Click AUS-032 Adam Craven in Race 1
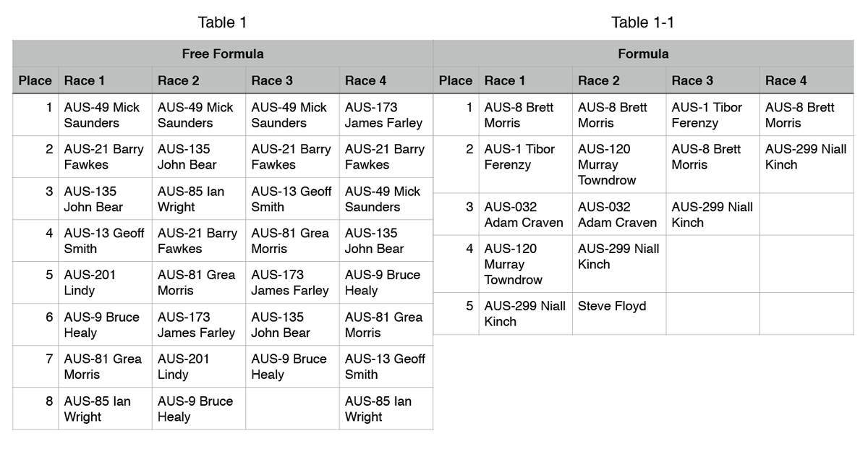This screenshot has width=868, height=452. (x=524, y=215)
